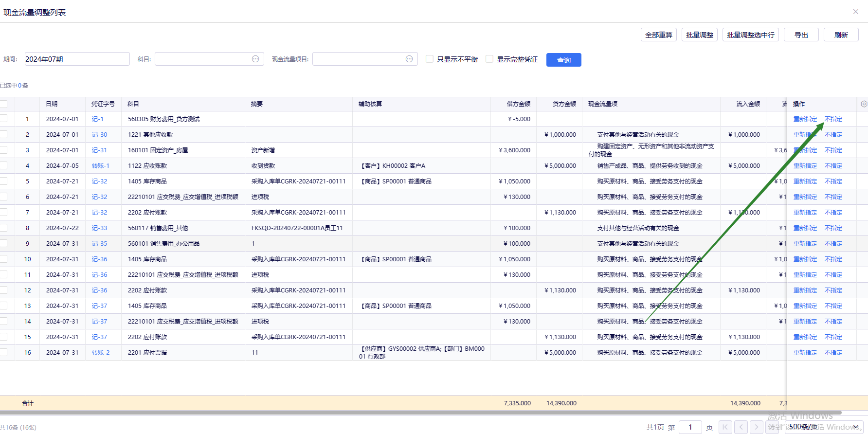The width and height of the screenshot is (868, 434).
Task: Open column settings gear in table header
Action: [864, 104]
